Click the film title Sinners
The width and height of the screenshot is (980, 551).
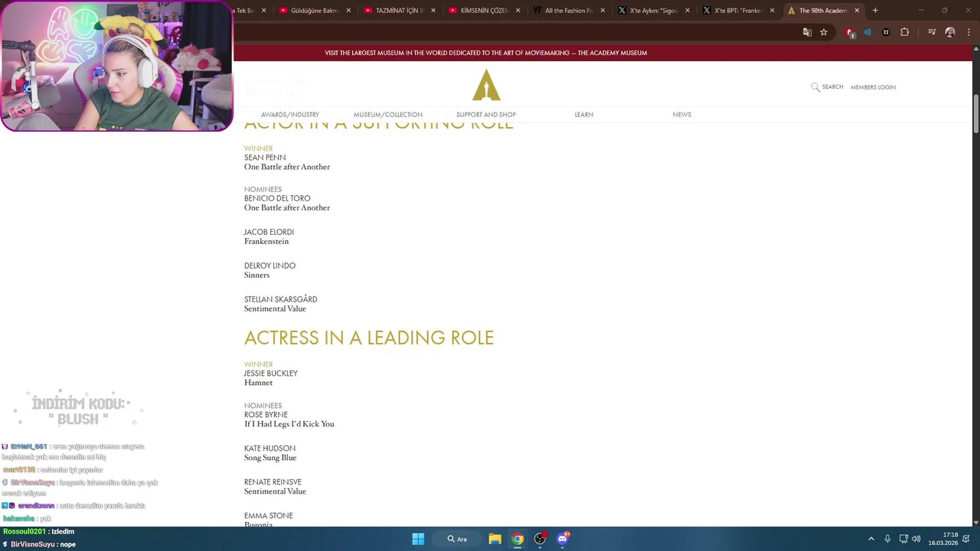[x=256, y=275]
